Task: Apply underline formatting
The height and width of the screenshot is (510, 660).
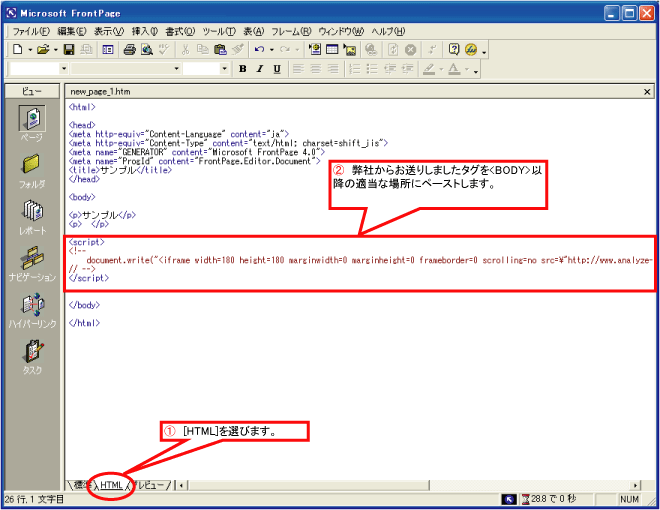Action: click(x=277, y=69)
